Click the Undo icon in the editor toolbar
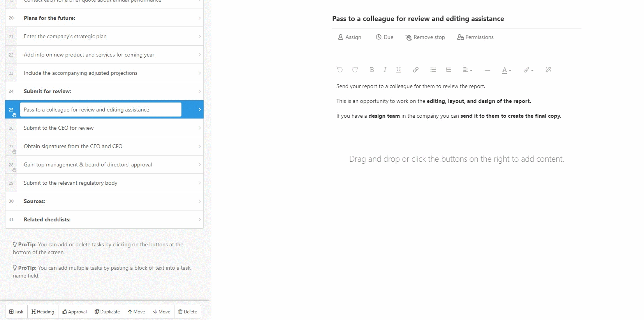Image resolution: width=644 pixels, height=320 pixels. [x=340, y=69]
